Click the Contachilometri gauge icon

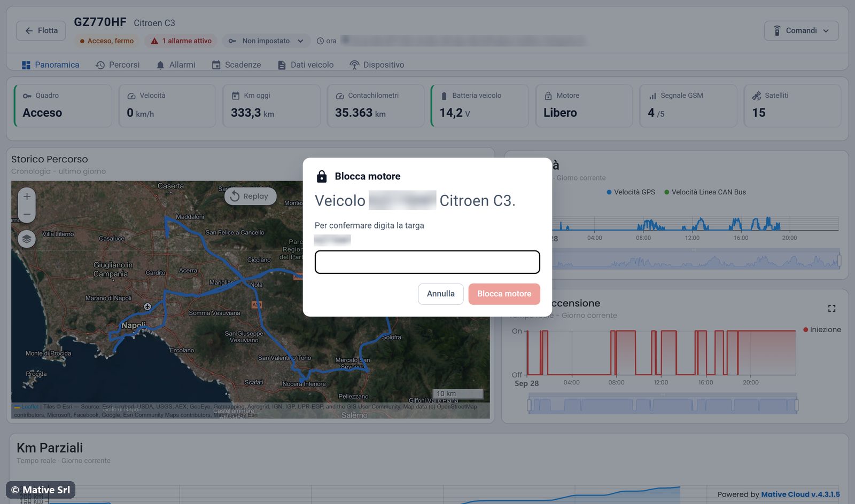(340, 96)
